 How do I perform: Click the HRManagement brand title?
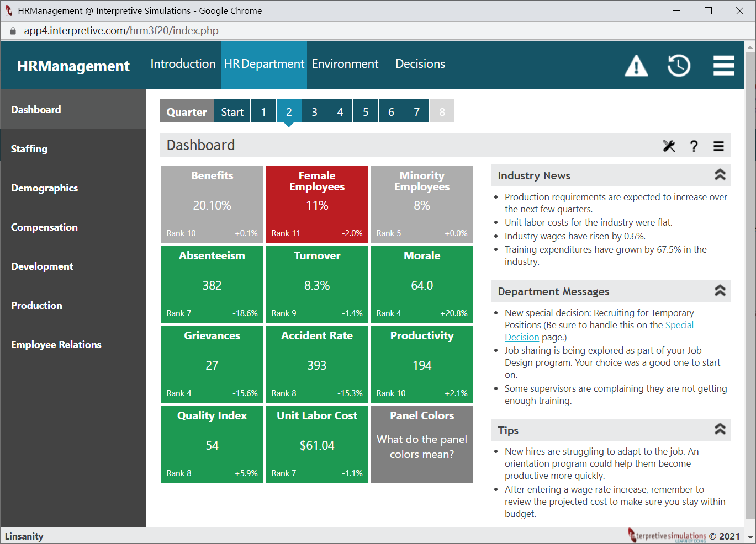coord(73,66)
